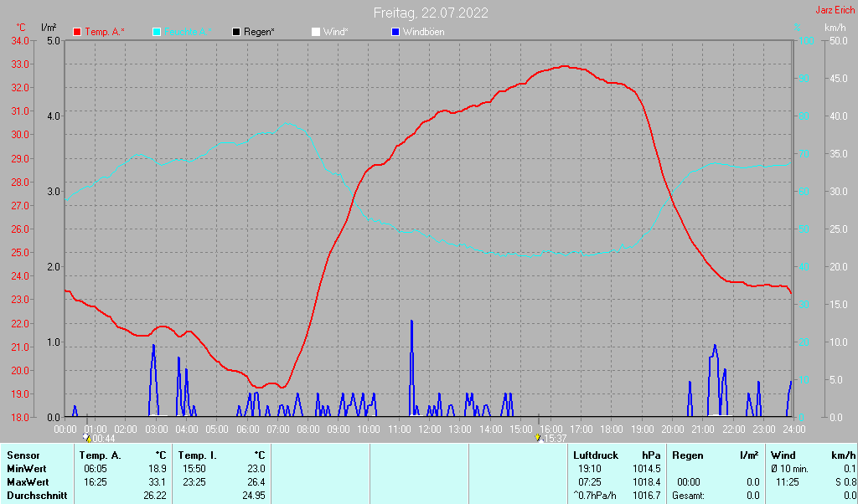Click the white Wind legend square
Image resolution: width=858 pixels, height=504 pixels.
315,32
